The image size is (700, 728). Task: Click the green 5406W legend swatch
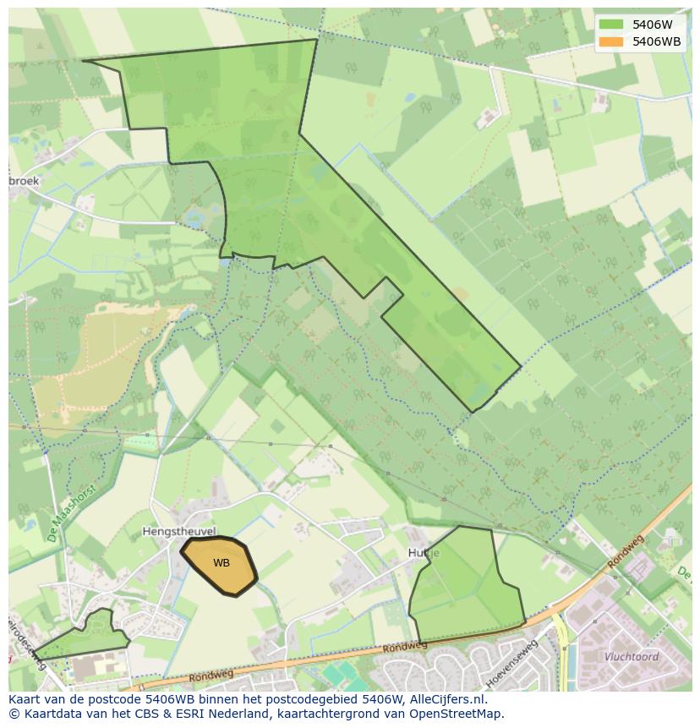(611, 25)
